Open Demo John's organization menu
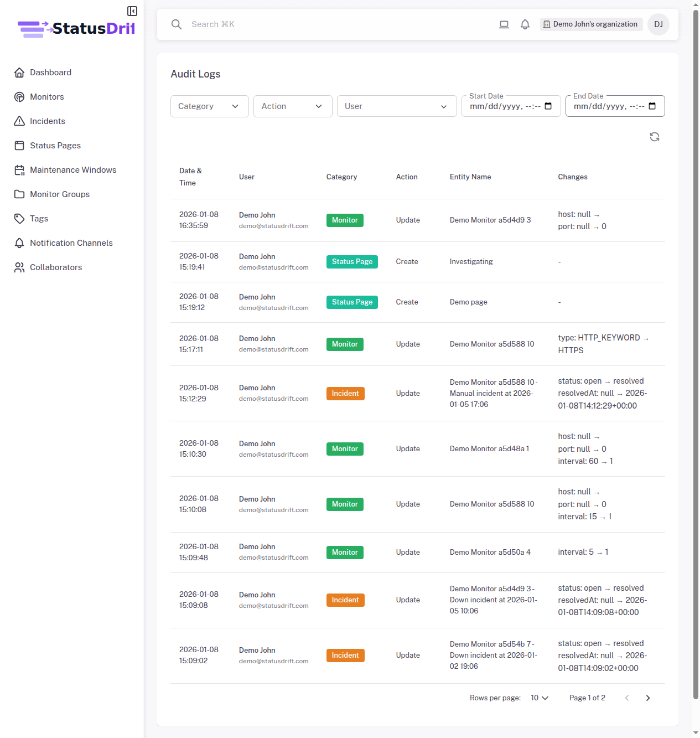This screenshot has height=738, width=700. click(591, 24)
